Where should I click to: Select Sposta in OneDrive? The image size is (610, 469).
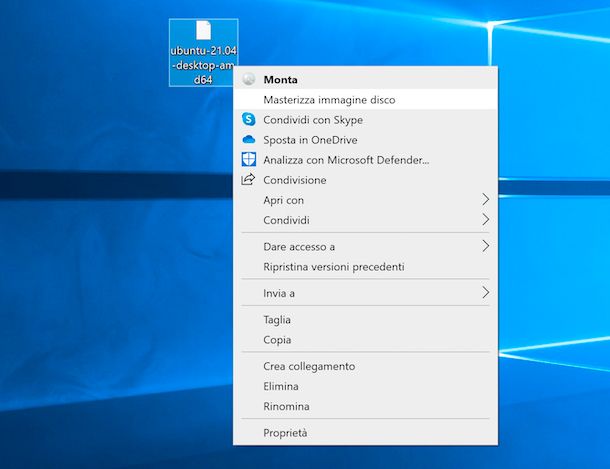coord(365,140)
